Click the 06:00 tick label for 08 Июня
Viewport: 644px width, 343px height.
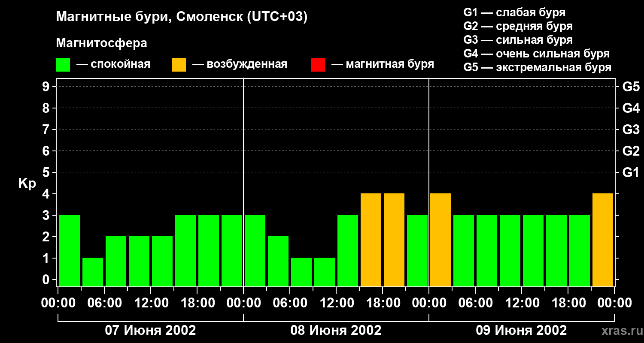click(290, 303)
